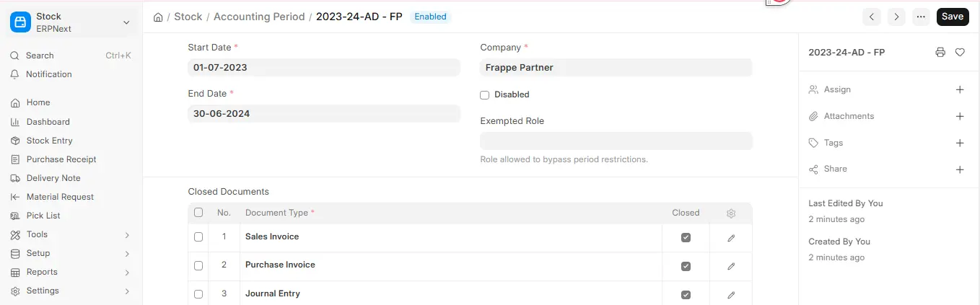Edit the Journal Entry row pencil

pos(731,295)
